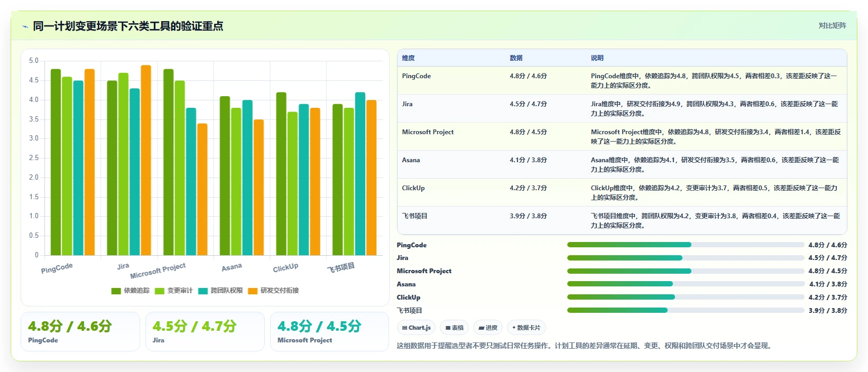
Task: Select the Microsoft Project table row name
Action: point(428,132)
